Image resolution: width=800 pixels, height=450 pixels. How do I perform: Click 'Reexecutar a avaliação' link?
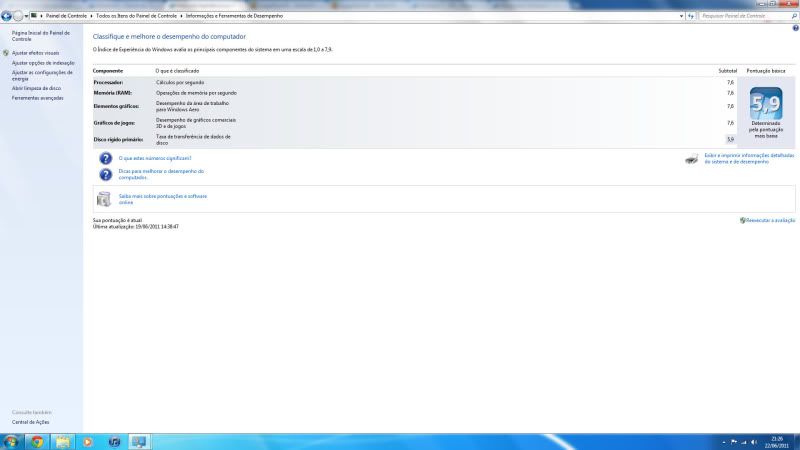click(x=769, y=220)
